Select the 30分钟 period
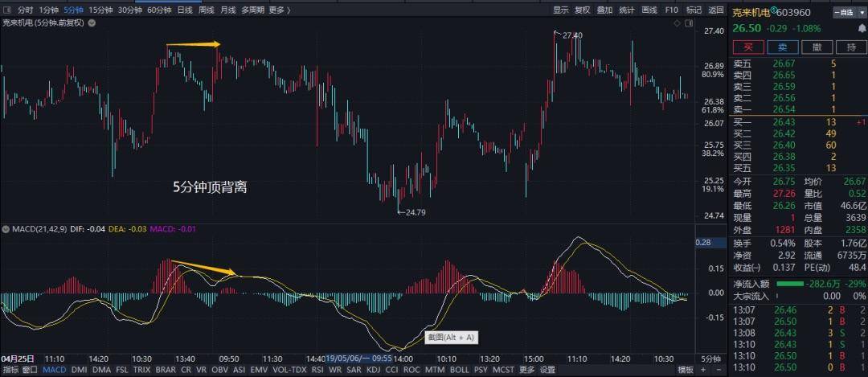Screen dimensions: 868x377 129,10
